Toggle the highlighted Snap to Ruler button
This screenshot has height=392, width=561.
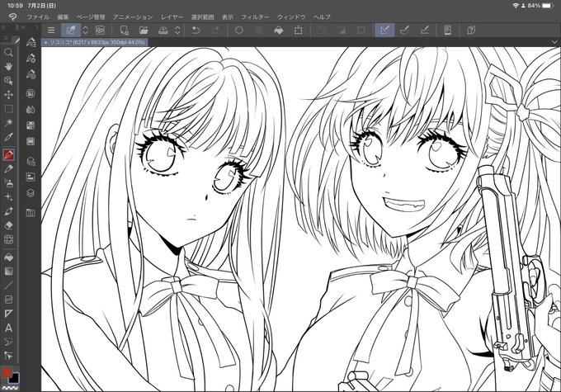tap(384, 31)
